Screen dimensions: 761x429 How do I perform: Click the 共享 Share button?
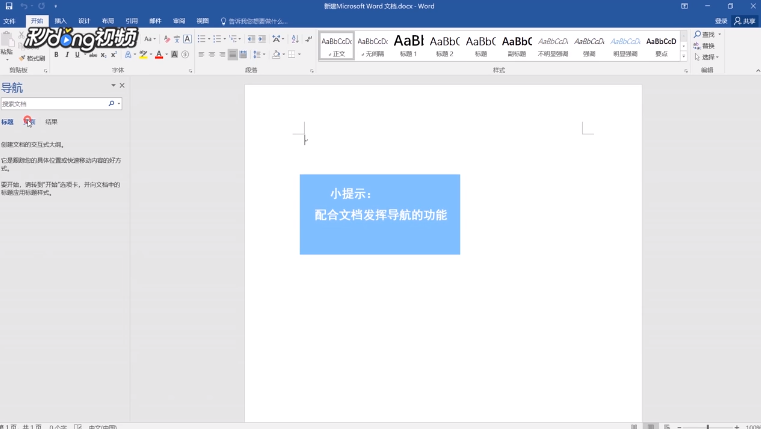(745, 21)
